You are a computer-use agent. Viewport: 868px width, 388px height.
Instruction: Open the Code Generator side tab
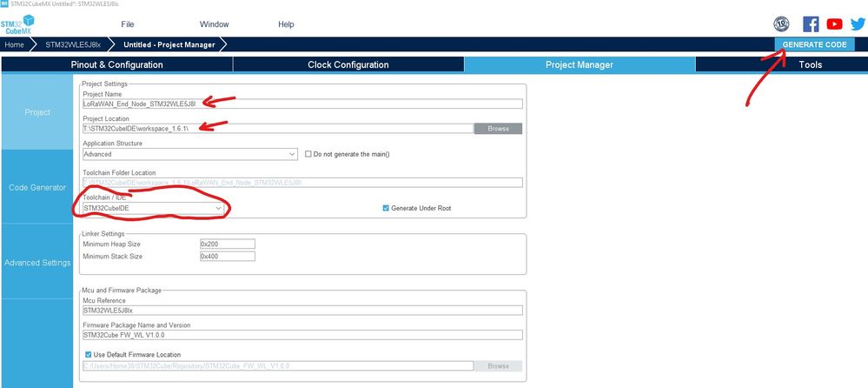(37, 187)
